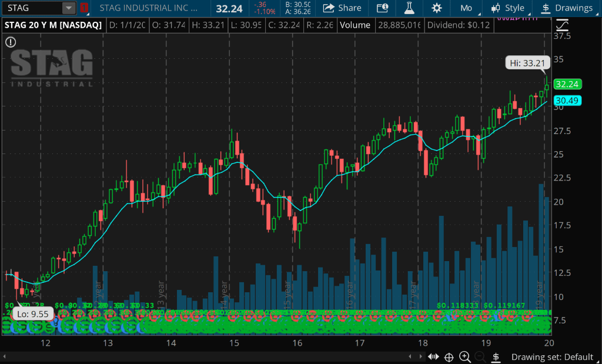The image size is (602, 364).
Task: Click the STAG symbol input field
Action: [x=31, y=8]
